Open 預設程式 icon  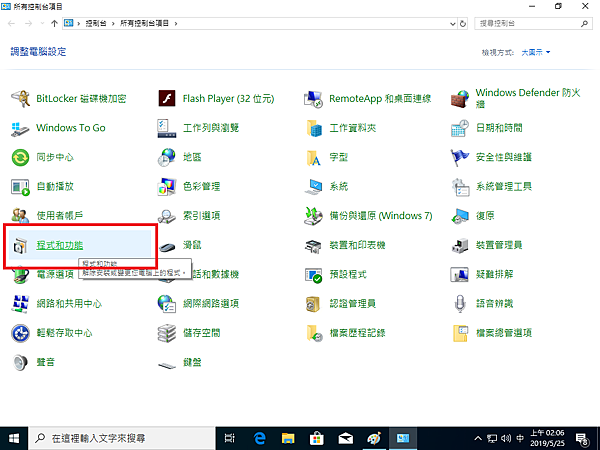[313, 274]
